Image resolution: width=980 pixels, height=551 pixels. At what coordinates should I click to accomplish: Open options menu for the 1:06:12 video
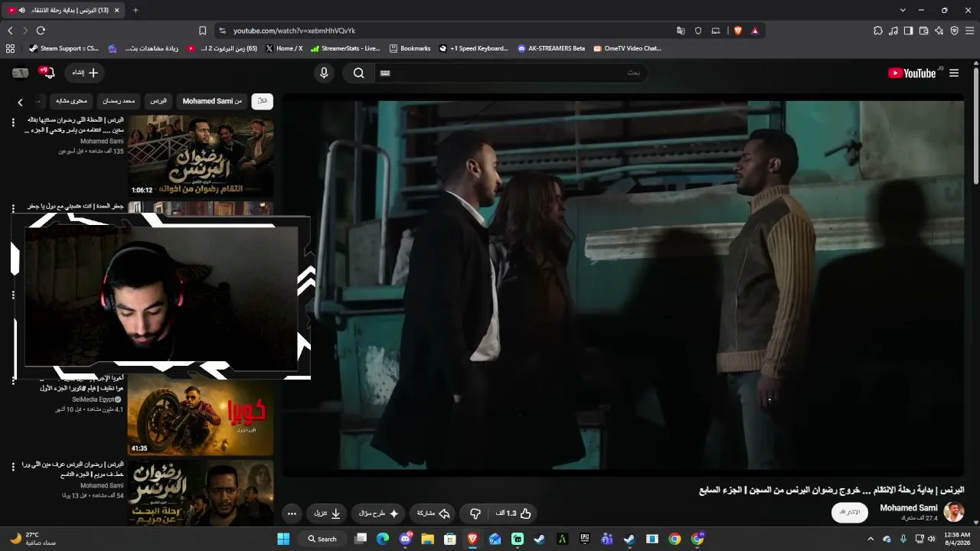13,122
